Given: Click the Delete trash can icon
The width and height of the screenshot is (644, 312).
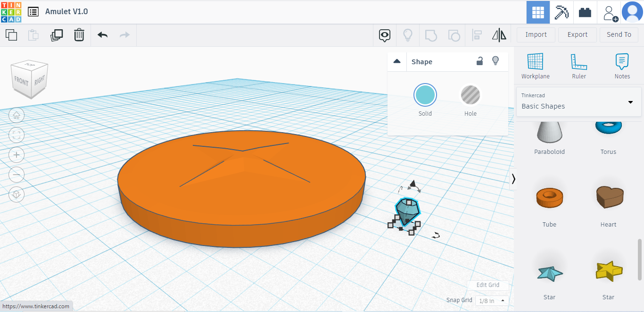Looking at the screenshot, I should [x=79, y=35].
